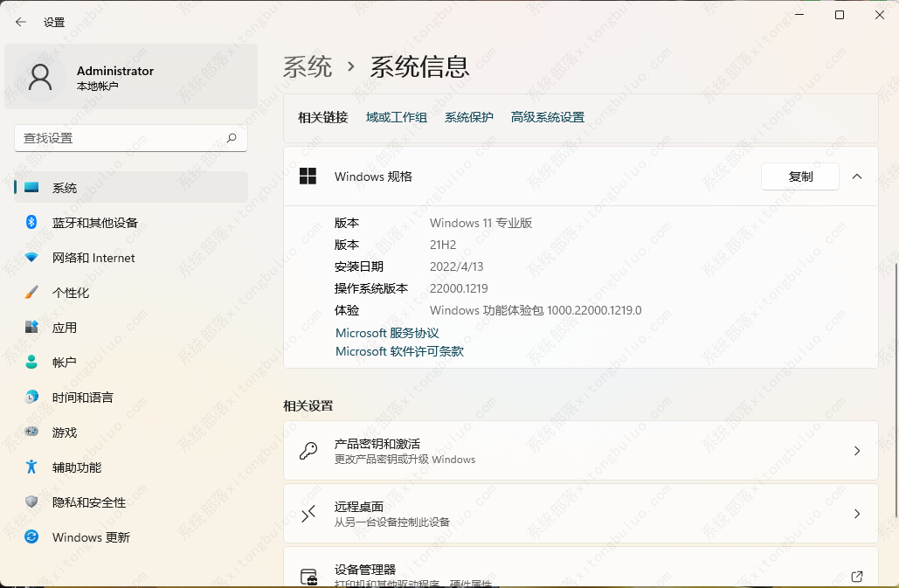This screenshot has height=588, width=899.
Task: Click the back arrow in Settings header
Action: pyautogui.click(x=21, y=22)
